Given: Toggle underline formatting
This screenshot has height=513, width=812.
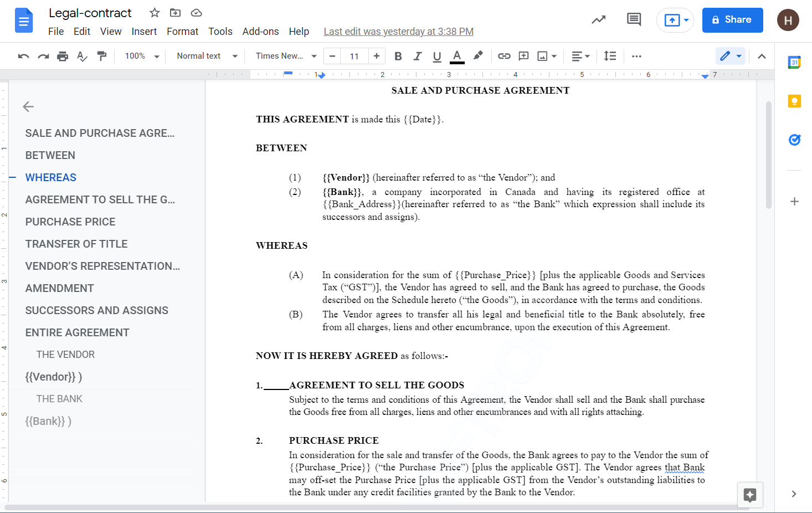Looking at the screenshot, I should [x=437, y=55].
